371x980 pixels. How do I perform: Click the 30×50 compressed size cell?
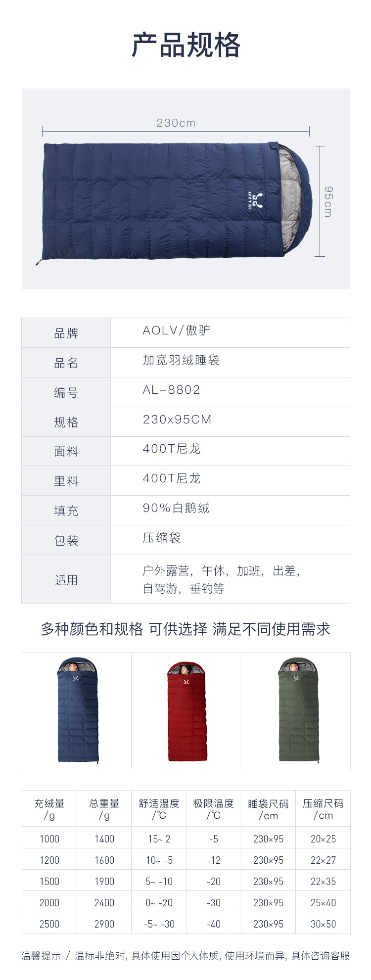[x=323, y=924]
